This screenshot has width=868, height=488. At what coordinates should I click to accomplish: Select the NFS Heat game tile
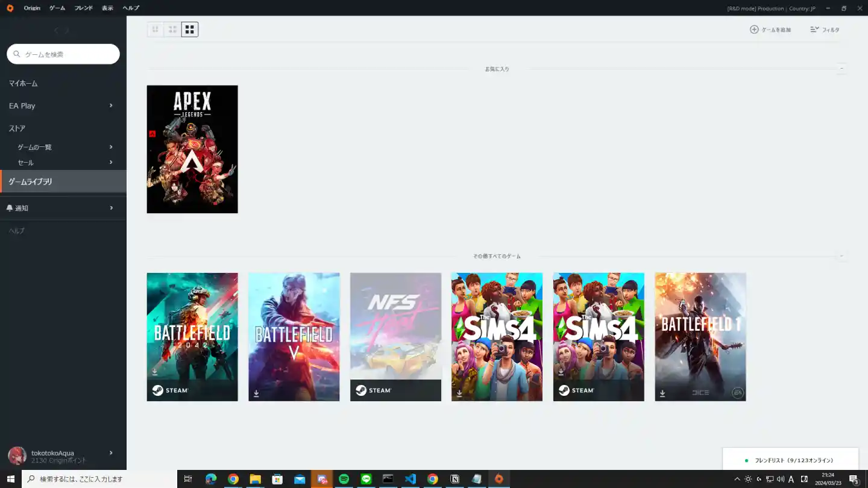coord(395,337)
